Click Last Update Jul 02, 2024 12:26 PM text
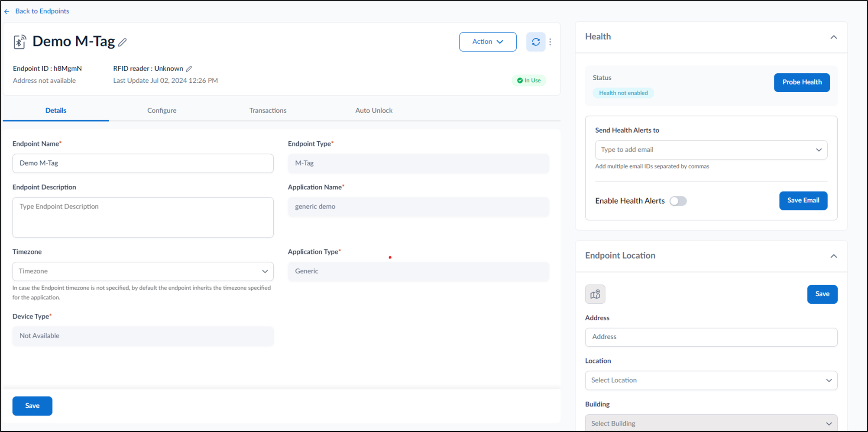The height and width of the screenshot is (432, 868). point(165,81)
